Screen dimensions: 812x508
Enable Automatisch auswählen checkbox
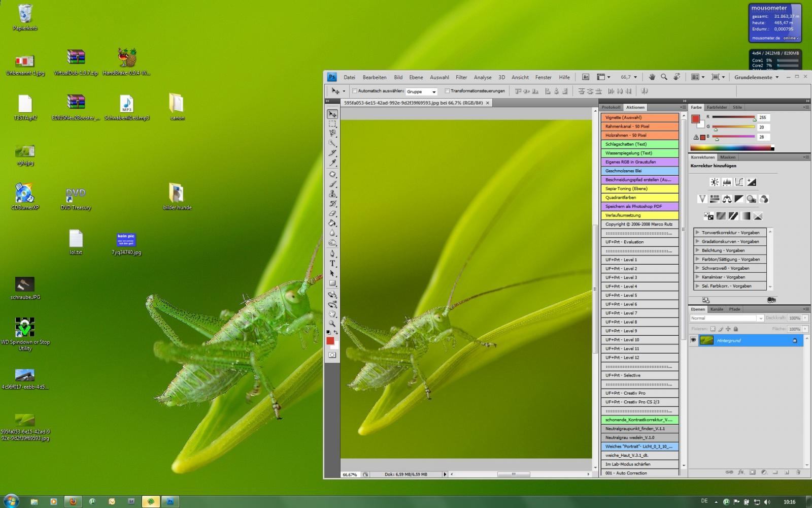point(355,91)
